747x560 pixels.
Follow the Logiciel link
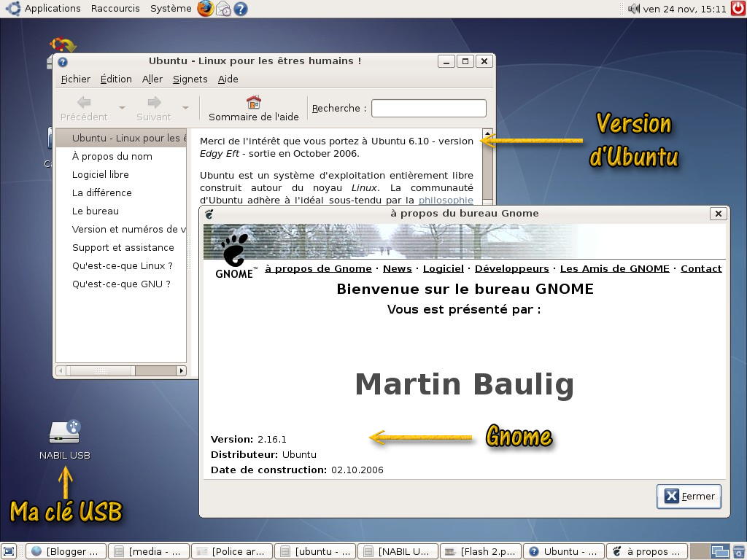[443, 268]
